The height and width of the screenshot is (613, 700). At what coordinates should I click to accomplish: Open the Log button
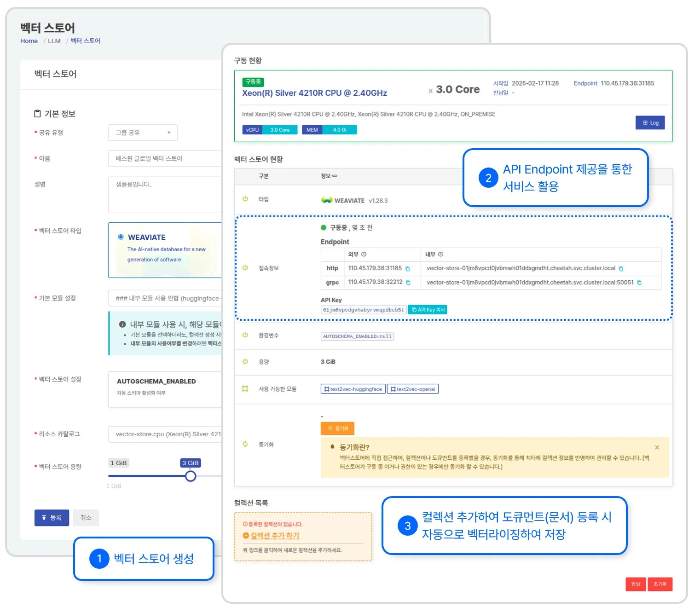pyautogui.click(x=650, y=123)
